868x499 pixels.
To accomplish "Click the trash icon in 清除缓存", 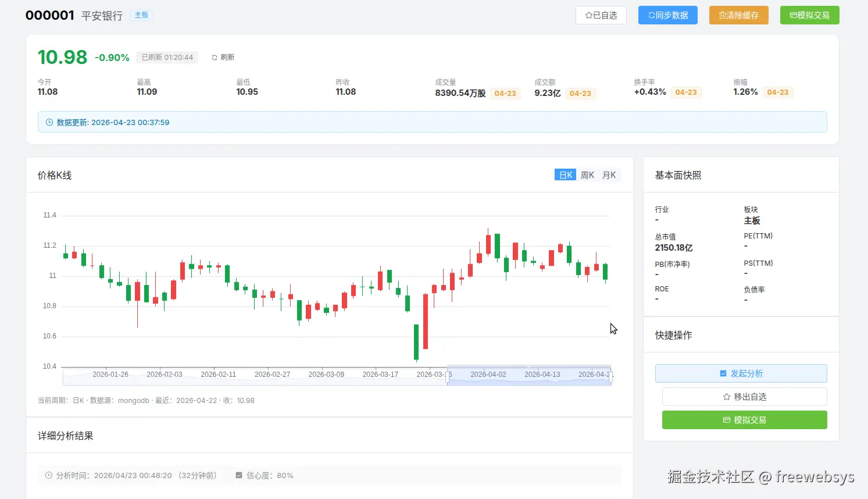I will pyautogui.click(x=723, y=15).
